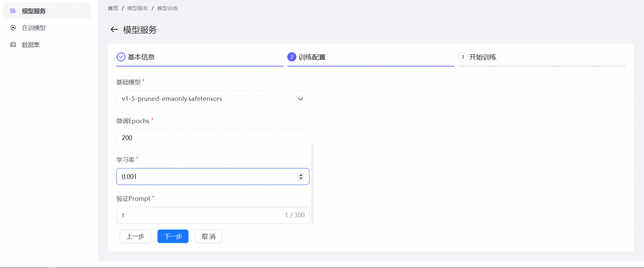The width and height of the screenshot is (644, 268).
Task: Click the 数据集 sidebar icon
Action: click(x=13, y=45)
